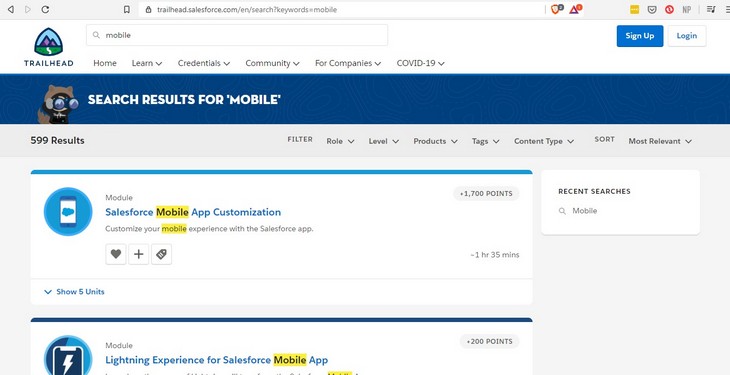Screen dimensions: 730x375
Task: Click the NP profile icon
Action: [x=687, y=9]
